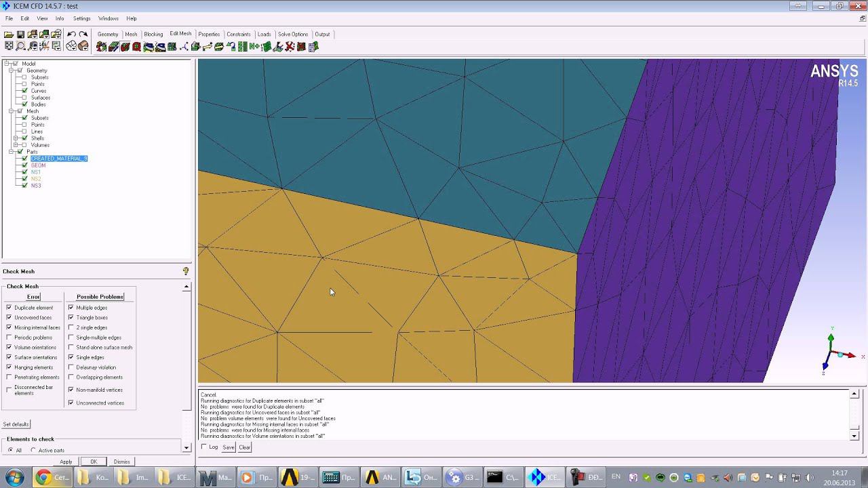Click the wireframe display icon
Screen dimensions: 868x488
(x=71, y=46)
